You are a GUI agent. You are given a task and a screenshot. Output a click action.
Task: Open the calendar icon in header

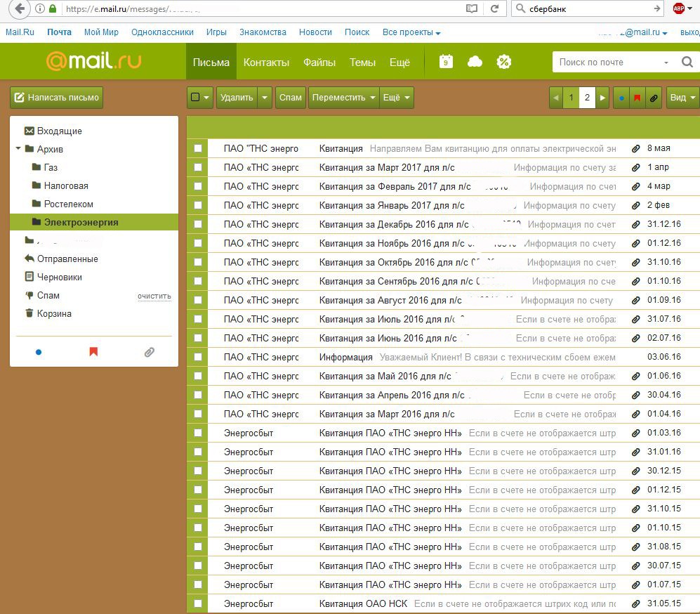446,62
